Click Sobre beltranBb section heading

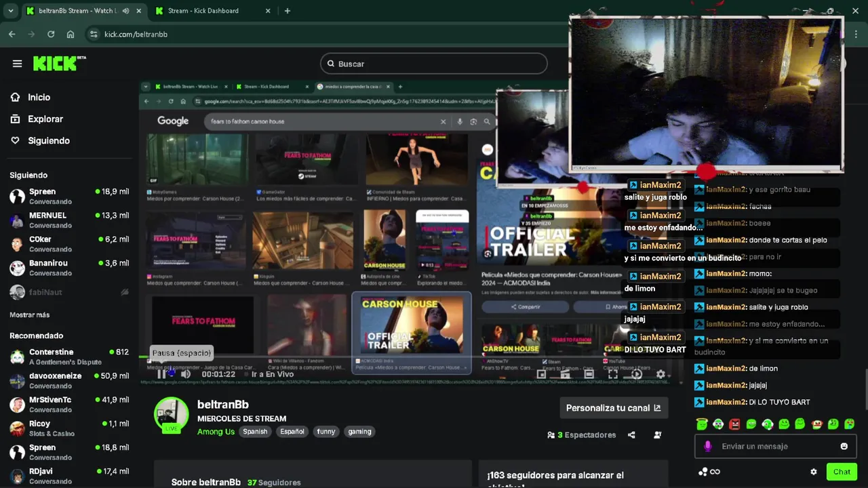point(206,483)
